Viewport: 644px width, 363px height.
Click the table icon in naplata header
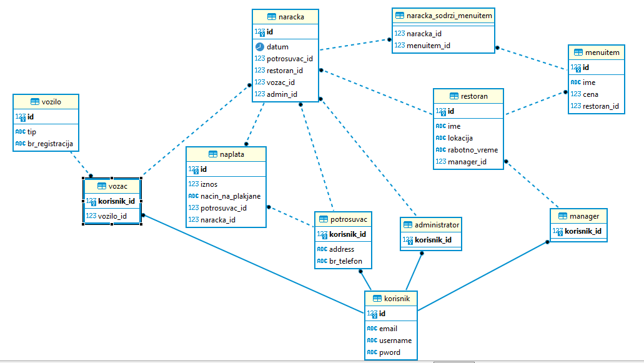(212, 154)
